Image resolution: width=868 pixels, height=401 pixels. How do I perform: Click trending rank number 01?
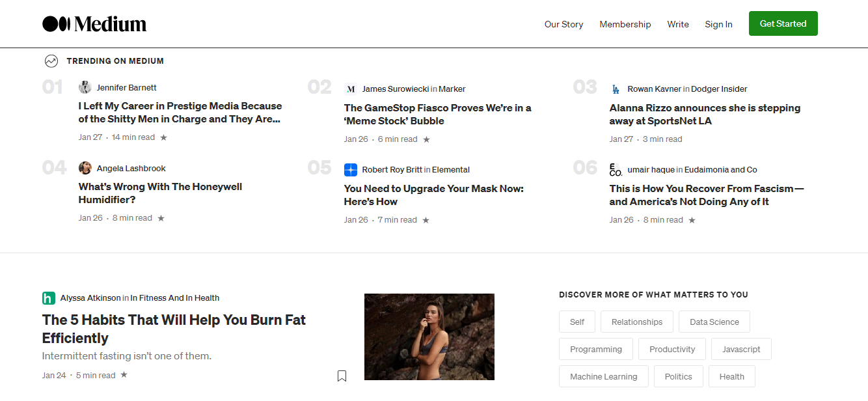pos(53,87)
